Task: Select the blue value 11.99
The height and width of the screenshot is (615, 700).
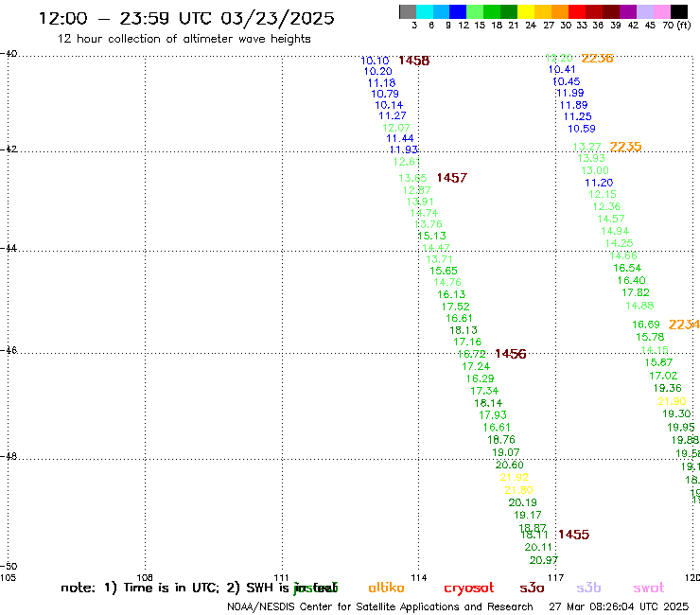Action: pos(570,93)
